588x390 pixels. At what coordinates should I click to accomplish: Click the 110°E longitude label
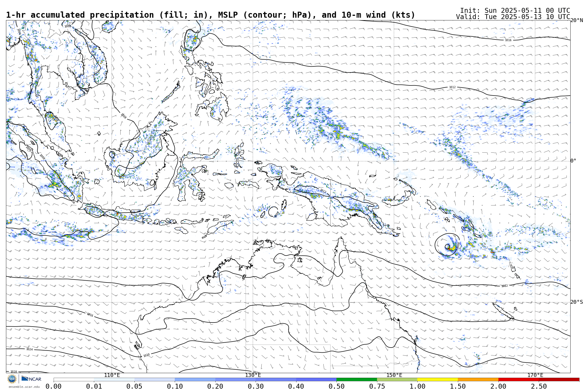pos(112,375)
